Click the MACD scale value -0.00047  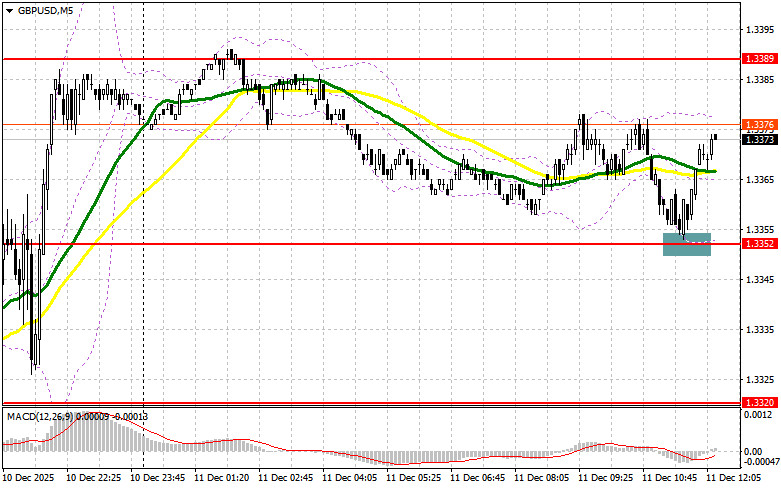(760, 462)
